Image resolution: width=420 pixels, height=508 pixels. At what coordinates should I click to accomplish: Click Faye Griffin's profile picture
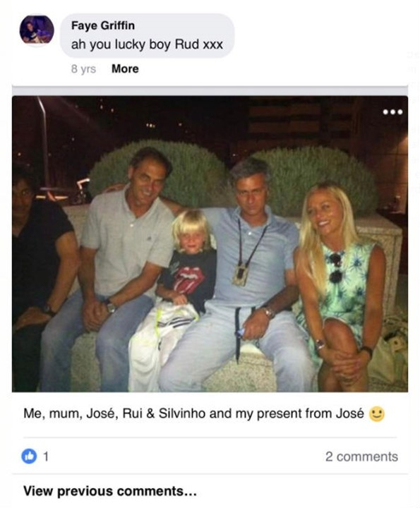coord(37,30)
